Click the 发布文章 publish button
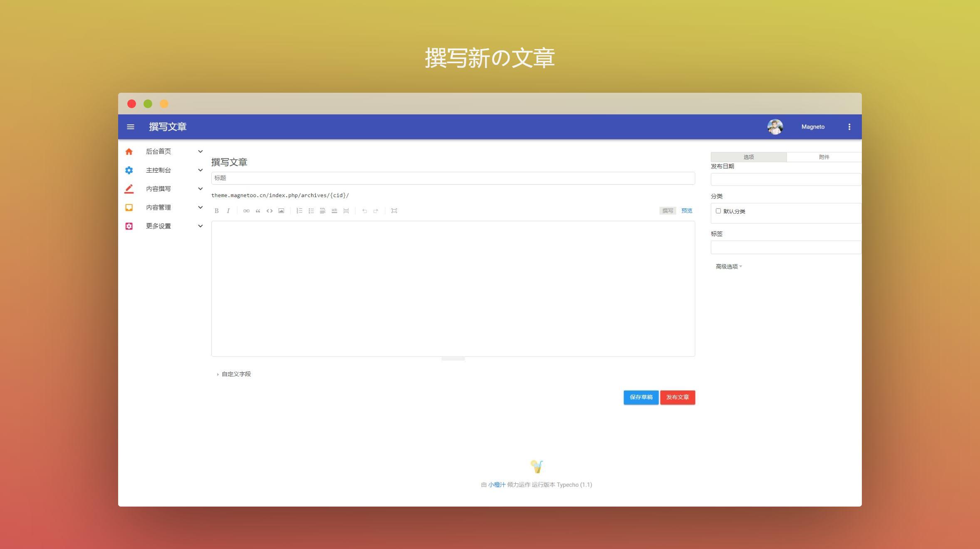Viewport: 980px width, 549px height. (x=677, y=397)
